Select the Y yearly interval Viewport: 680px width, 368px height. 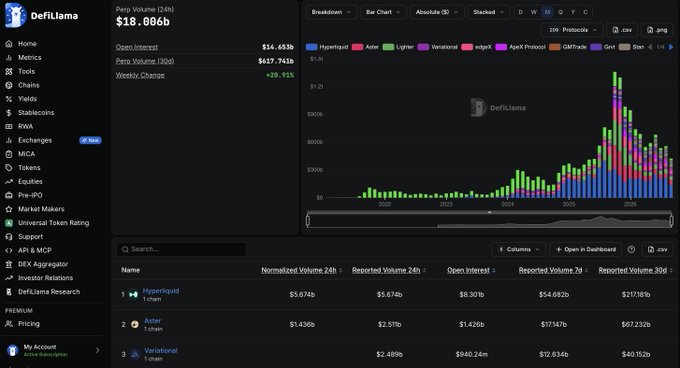click(x=573, y=12)
